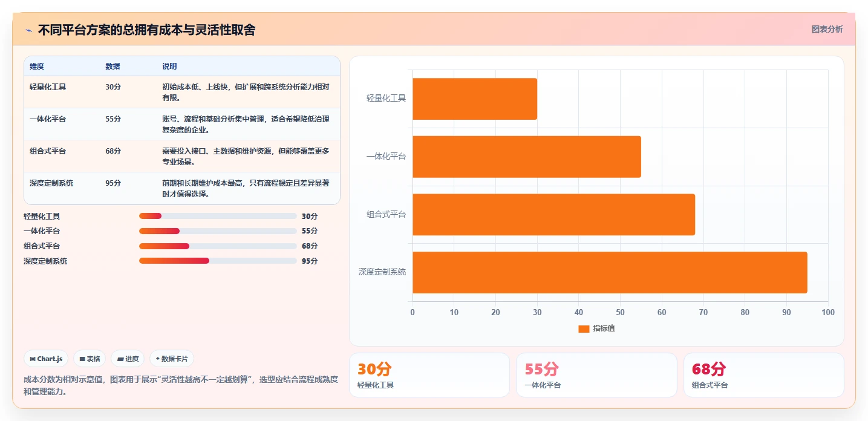Open the 55分 一体化平台 data card
868x421 pixels.
[x=596, y=375]
